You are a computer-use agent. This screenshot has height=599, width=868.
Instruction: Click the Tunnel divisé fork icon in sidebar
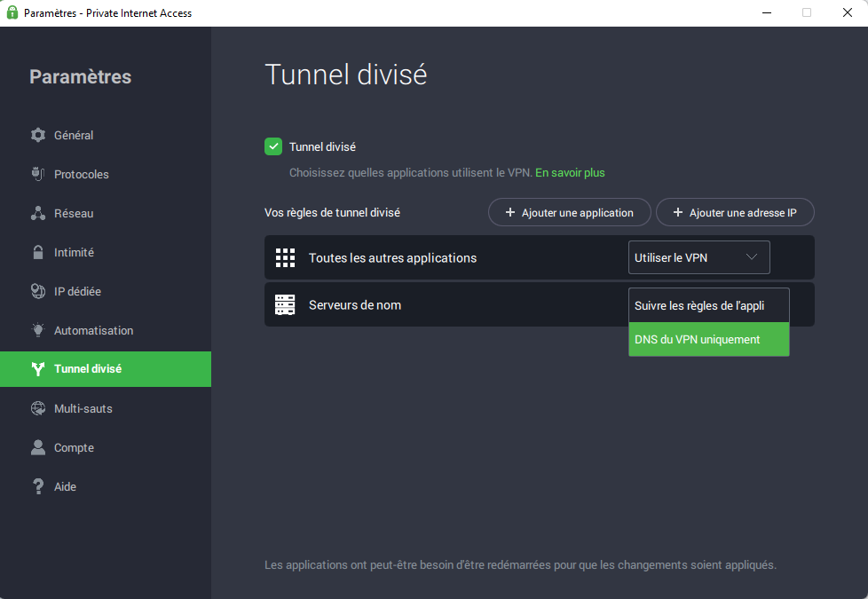click(37, 368)
